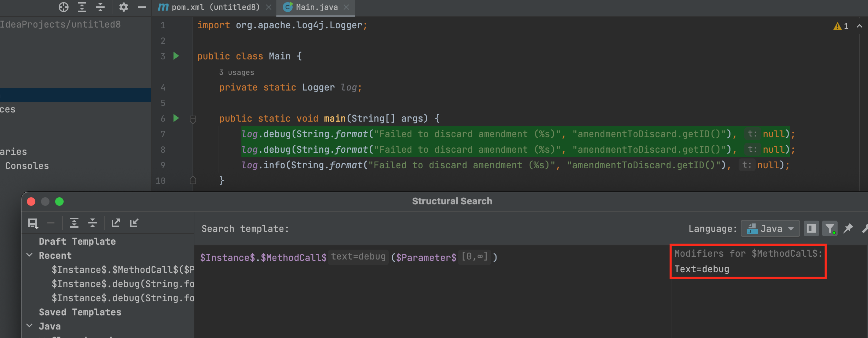Image resolution: width=868 pixels, height=338 pixels.
Task: Click the locate/select opened file target icon
Action: pos(64,7)
